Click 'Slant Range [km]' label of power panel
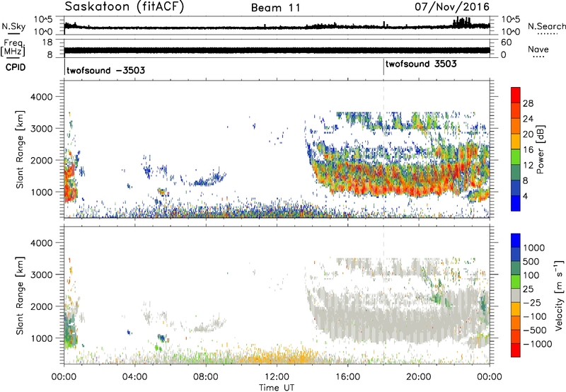The height and width of the screenshot is (392, 566). 20,149
